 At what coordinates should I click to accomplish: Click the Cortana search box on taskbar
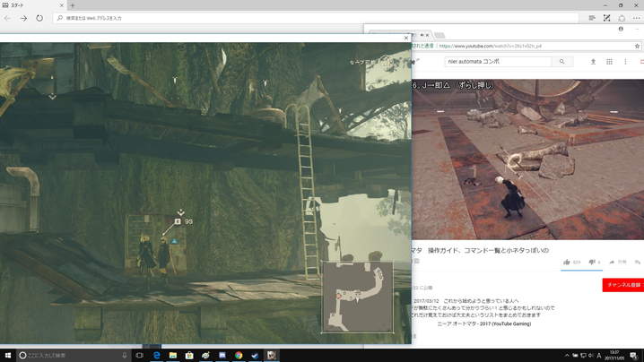(x=74, y=355)
